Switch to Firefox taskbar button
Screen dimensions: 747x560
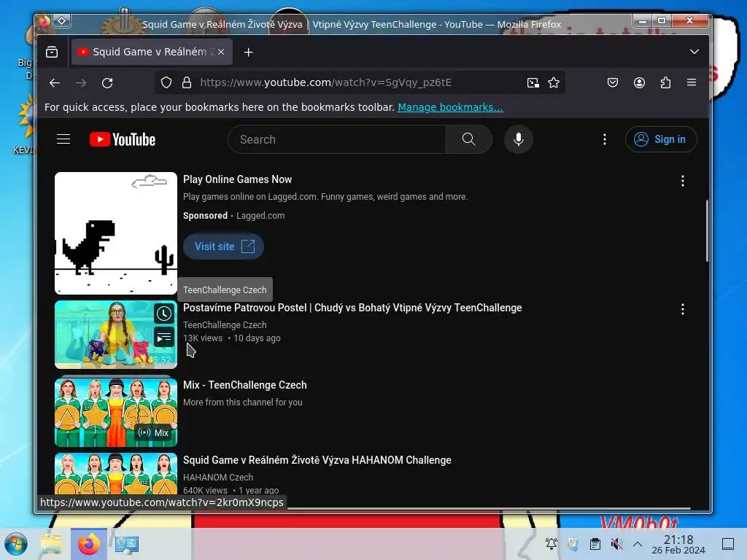click(88, 544)
